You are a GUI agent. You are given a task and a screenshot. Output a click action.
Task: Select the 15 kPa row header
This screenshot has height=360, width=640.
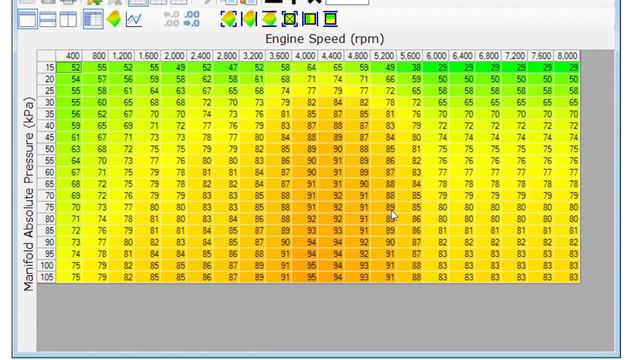[x=46, y=67]
